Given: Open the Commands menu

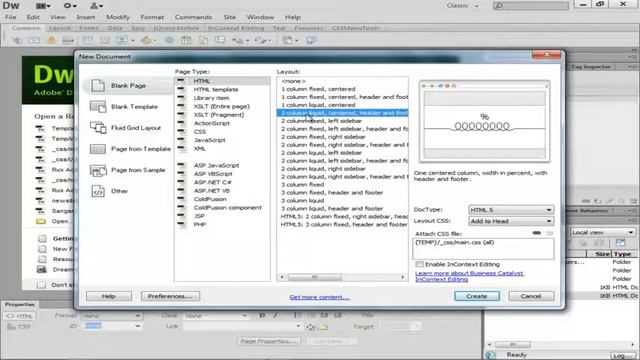Looking at the screenshot, I should pyautogui.click(x=193, y=17).
